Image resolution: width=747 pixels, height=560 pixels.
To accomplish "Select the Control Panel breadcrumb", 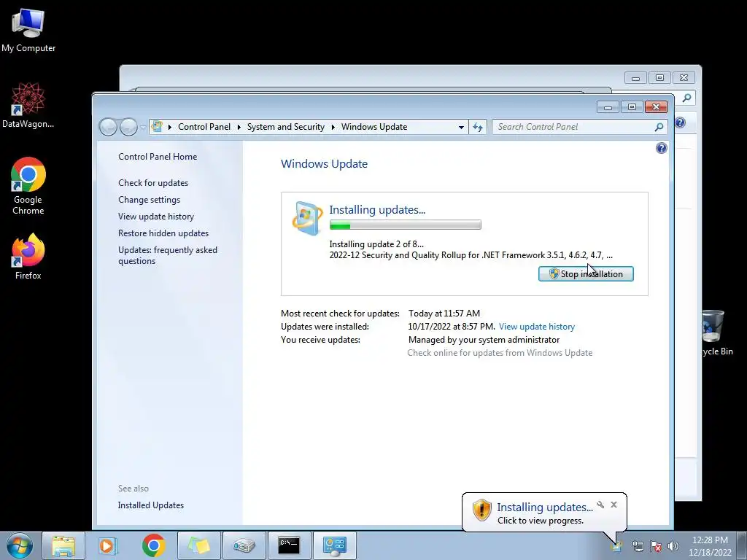I will click(x=204, y=127).
